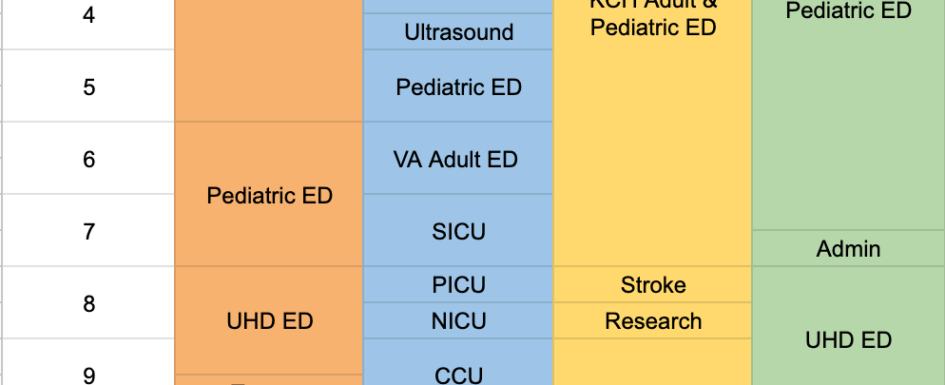Select row number 8
The image size is (945, 385).
pyautogui.click(x=89, y=302)
